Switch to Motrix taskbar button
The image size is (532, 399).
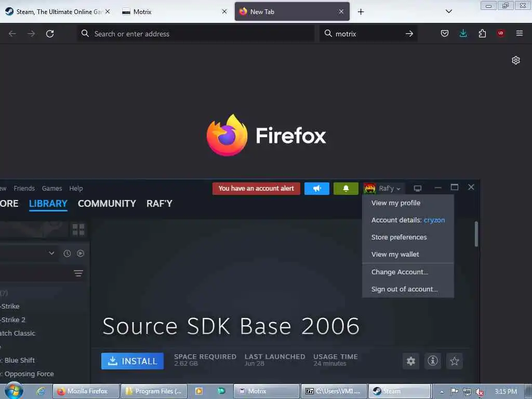tap(267, 391)
